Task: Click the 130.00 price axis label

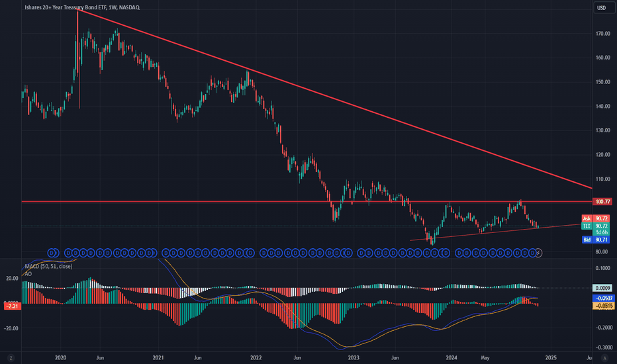Action: point(602,130)
